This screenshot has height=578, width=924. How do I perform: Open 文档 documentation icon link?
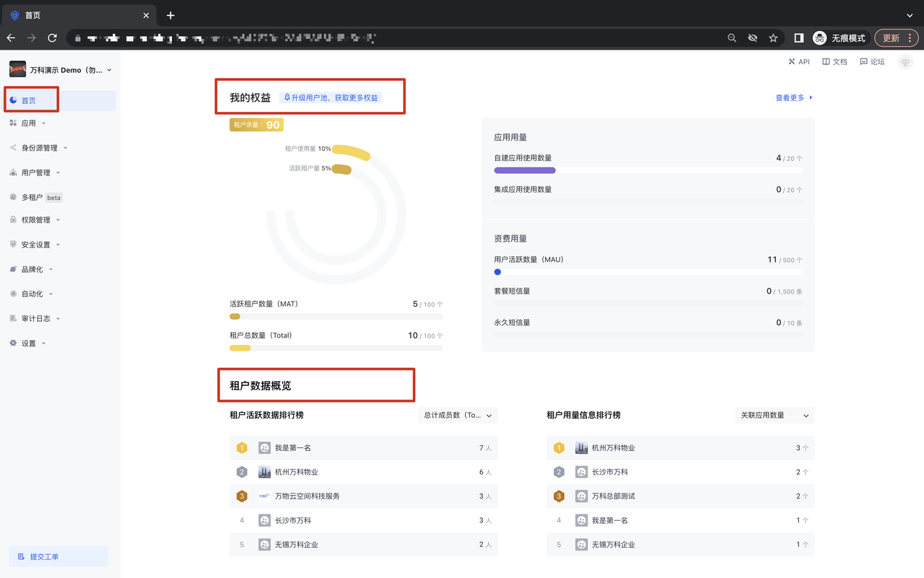click(x=827, y=62)
